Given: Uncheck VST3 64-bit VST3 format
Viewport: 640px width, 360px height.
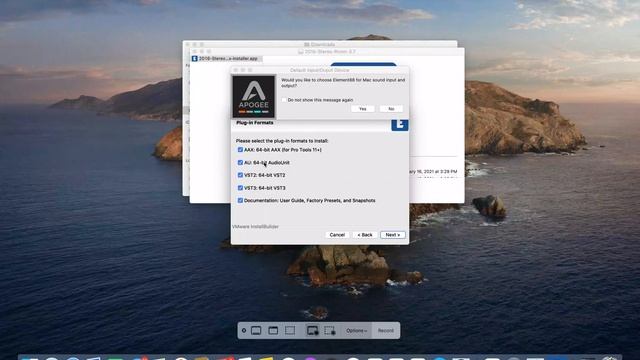Looking at the screenshot, I should (x=240, y=188).
